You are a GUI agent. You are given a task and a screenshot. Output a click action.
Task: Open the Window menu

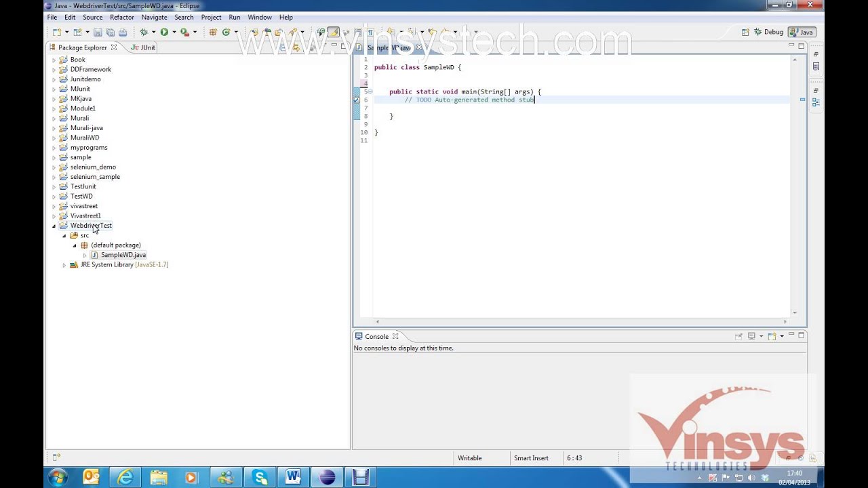click(x=260, y=17)
